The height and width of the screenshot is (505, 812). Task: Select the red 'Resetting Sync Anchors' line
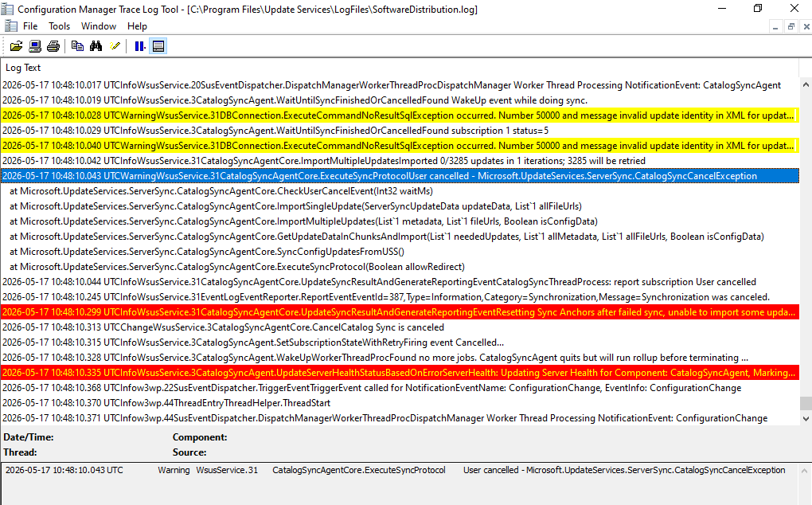pos(400,312)
